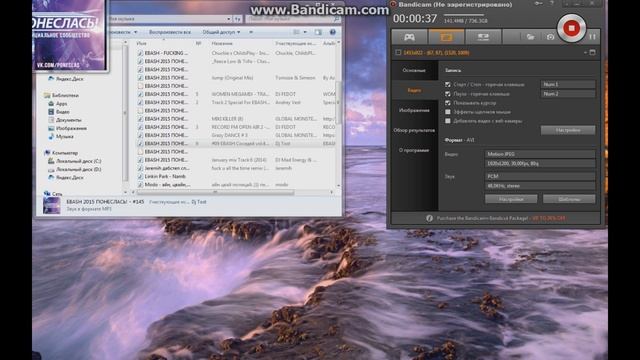The image size is (640, 360).
Task: Open the Обзор результатов tab in Bandicam
Action: click(414, 130)
